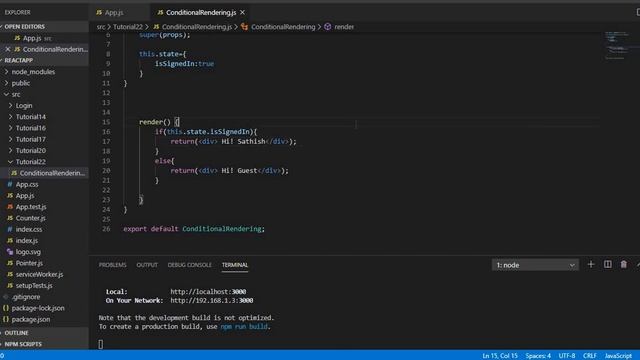640x360 pixels.
Task: Switch to the Debug Console tab
Action: click(189, 265)
